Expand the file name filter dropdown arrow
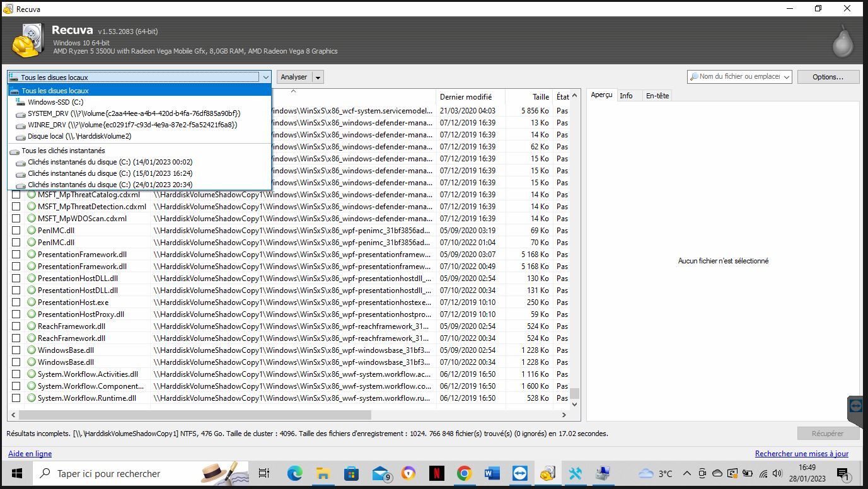The width and height of the screenshot is (868, 489). click(787, 77)
